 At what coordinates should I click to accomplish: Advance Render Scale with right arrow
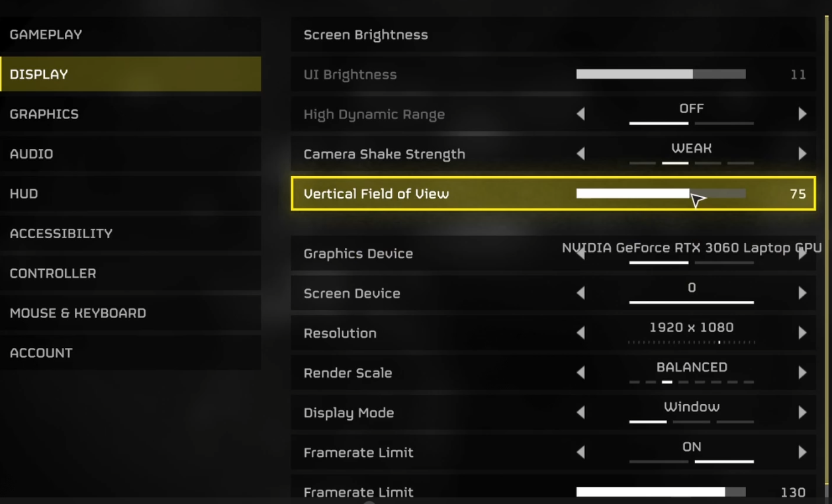(802, 373)
